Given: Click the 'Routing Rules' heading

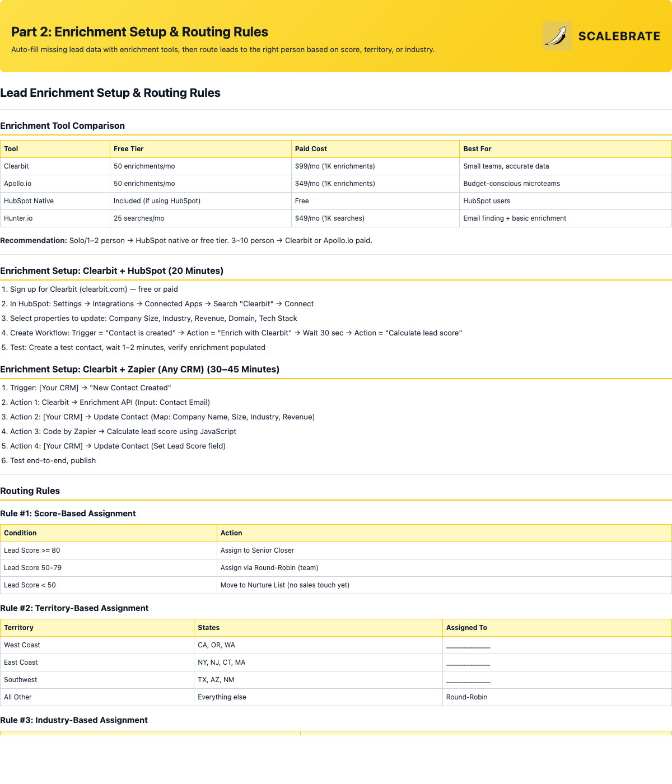Looking at the screenshot, I should (x=30, y=491).
